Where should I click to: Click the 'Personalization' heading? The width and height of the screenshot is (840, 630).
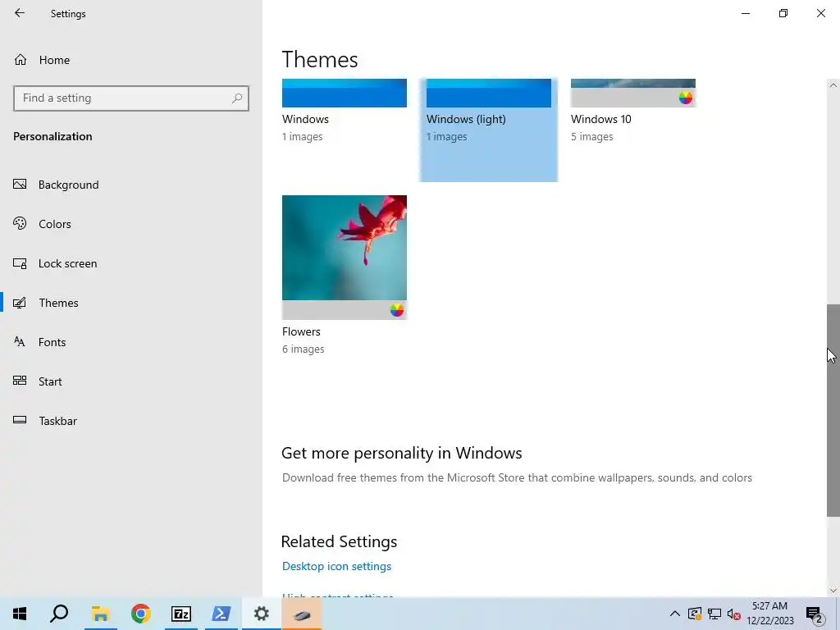(x=52, y=136)
